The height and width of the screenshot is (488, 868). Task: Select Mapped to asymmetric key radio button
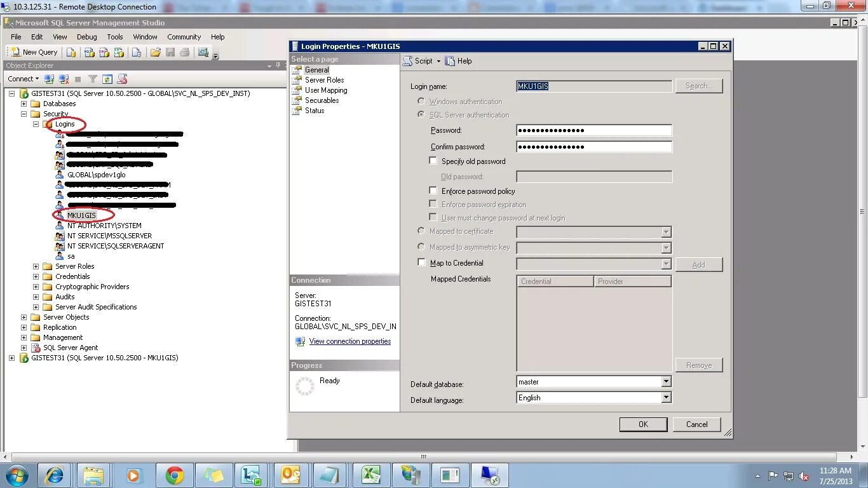[421, 247]
